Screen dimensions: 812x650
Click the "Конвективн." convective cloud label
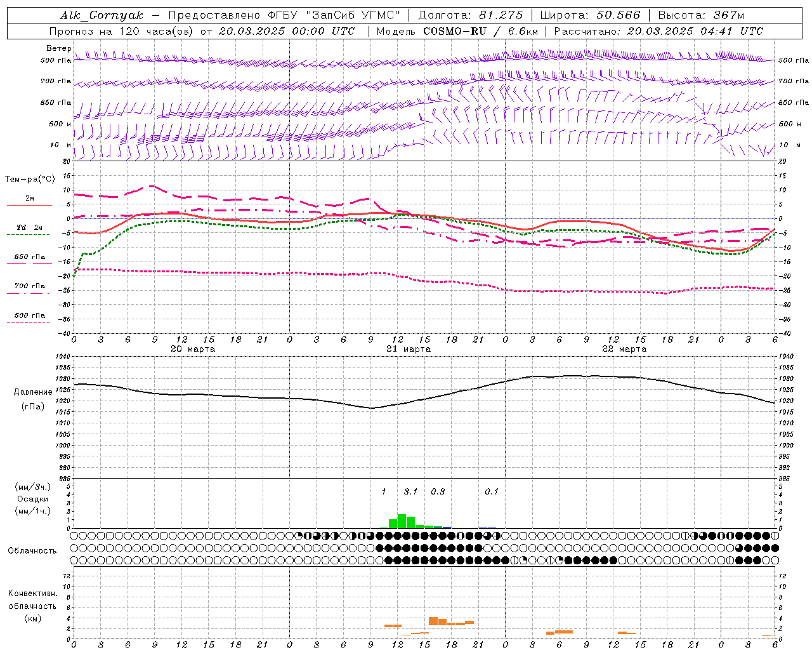(32, 593)
